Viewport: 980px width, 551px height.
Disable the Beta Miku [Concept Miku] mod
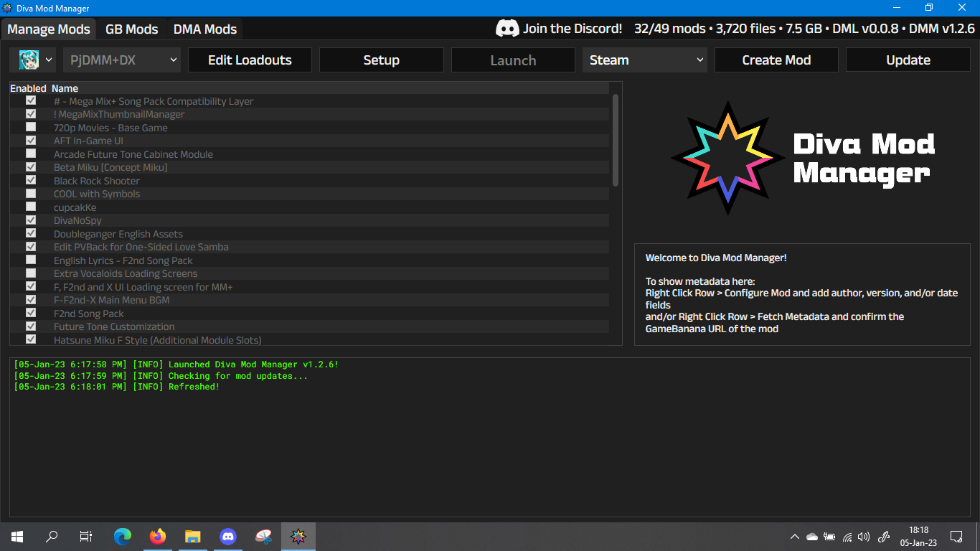tap(30, 166)
